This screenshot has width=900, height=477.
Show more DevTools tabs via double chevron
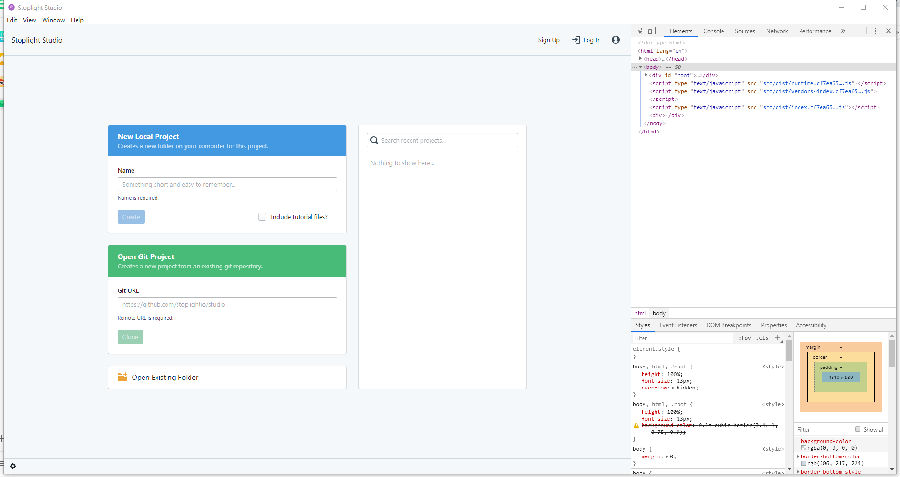click(x=843, y=30)
